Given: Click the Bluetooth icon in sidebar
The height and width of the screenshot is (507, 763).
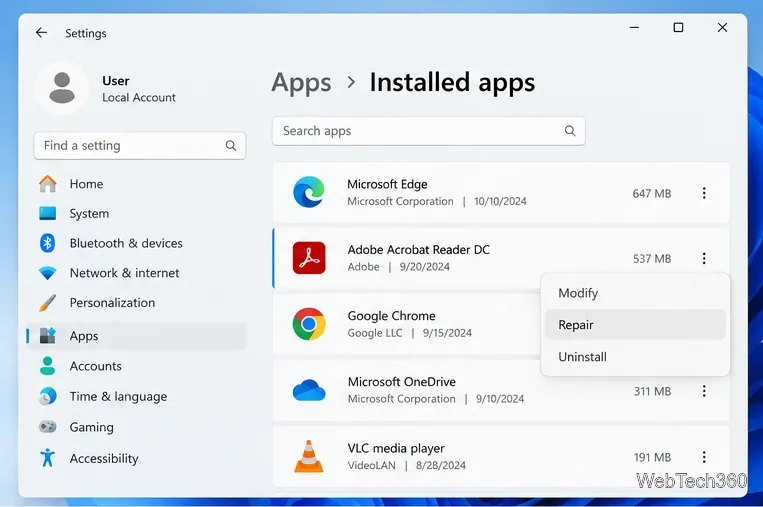Looking at the screenshot, I should pos(48,243).
